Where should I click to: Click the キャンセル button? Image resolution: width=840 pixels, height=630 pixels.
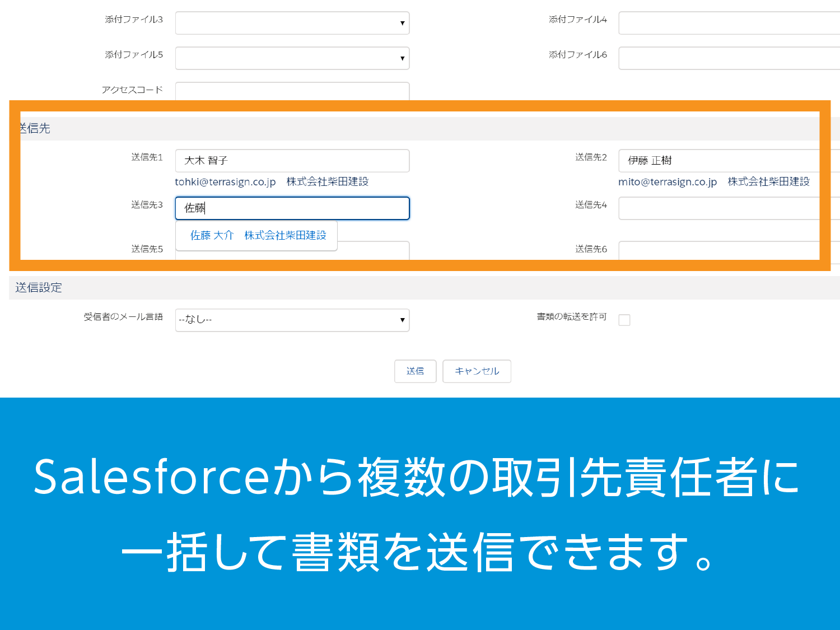click(477, 371)
